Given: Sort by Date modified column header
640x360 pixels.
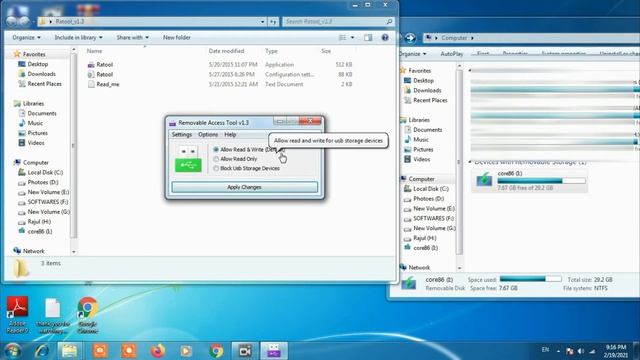Looking at the screenshot, I should [x=226, y=51].
